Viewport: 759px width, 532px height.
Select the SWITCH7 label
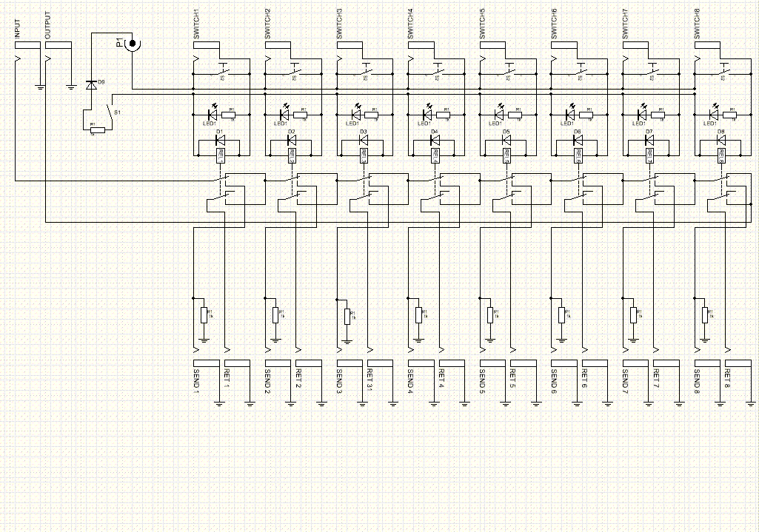click(x=626, y=24)
